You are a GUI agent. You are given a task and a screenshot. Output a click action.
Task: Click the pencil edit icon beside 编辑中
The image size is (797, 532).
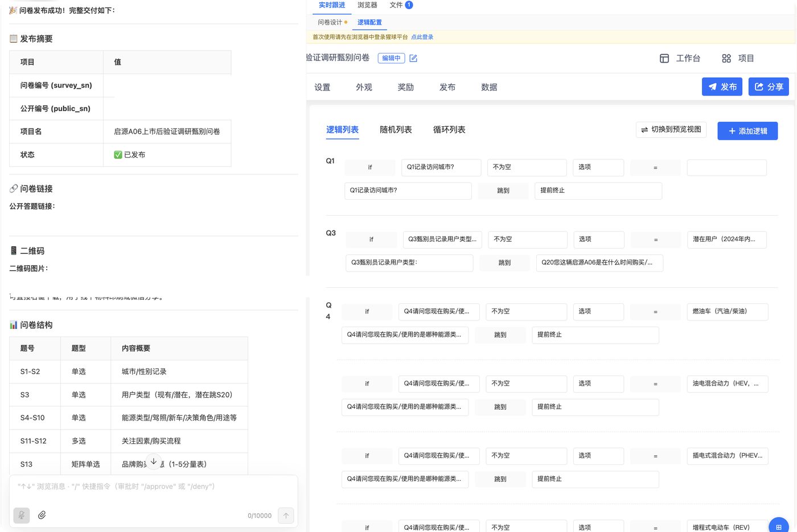point(413,58)
